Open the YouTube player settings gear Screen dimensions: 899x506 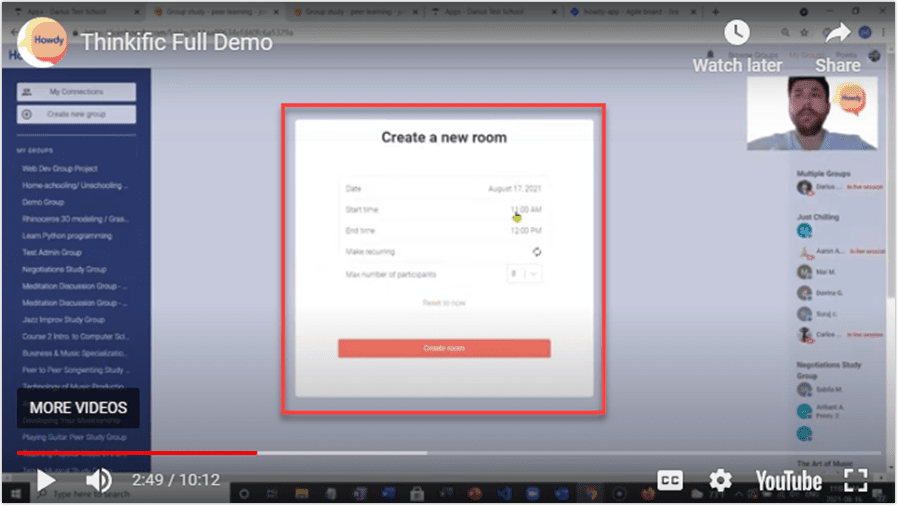point(720,480)
